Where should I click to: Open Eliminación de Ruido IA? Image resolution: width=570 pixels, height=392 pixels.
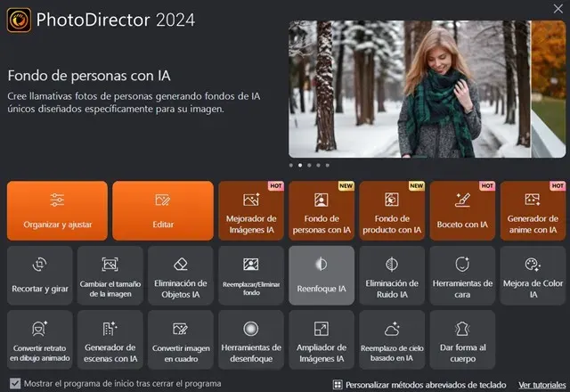[x=392, y=275]
